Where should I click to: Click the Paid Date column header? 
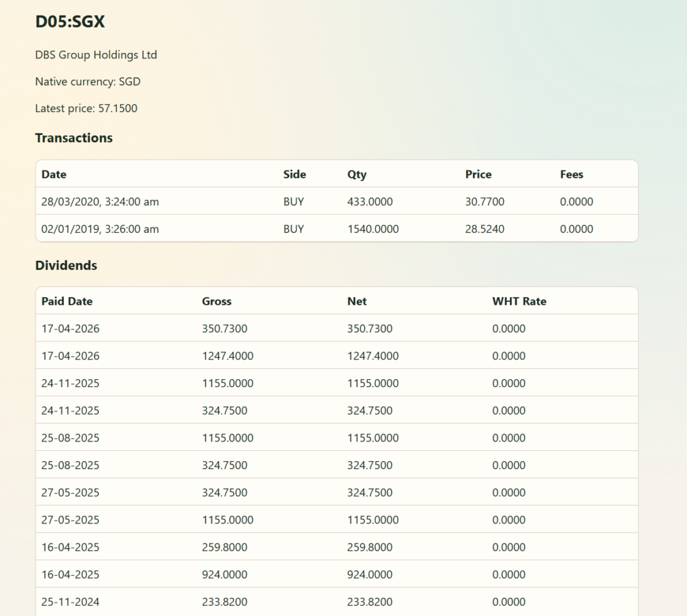click(x=66, y=301)
